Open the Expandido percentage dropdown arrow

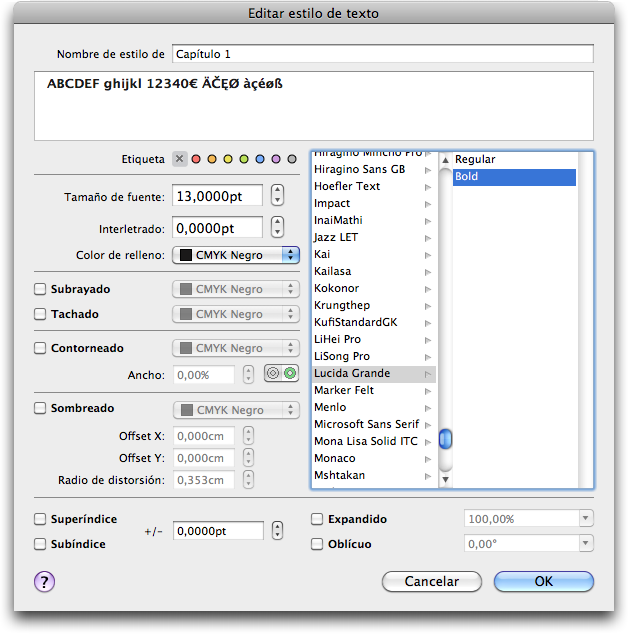click(585, 518)
